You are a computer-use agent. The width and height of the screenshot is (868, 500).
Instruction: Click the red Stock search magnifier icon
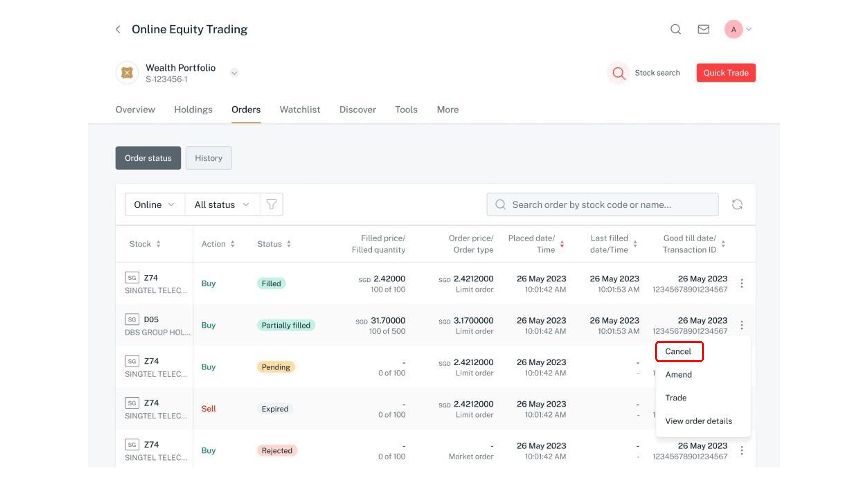619,73
